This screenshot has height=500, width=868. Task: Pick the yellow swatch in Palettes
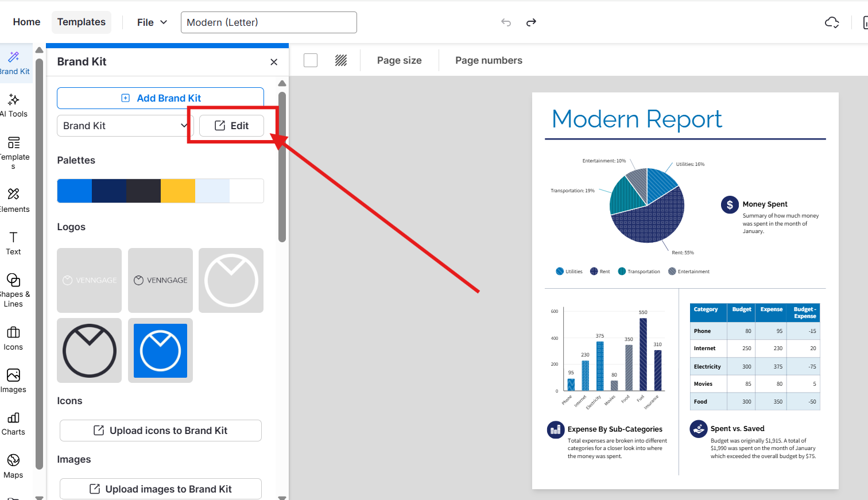177,191
